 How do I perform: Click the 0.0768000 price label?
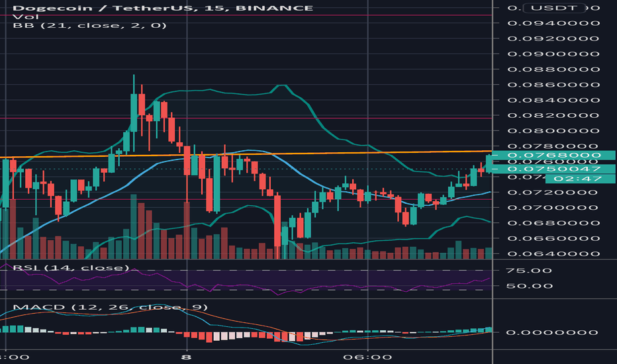pyautogui.click(x=554, y=156)
